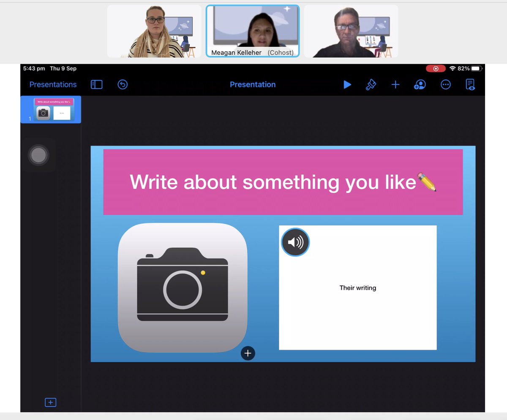Image resolution: width=507 pixels, height=420 pixels.
Task: Select slide 1 thumbnail in navigator
Action: click(x=51, y=110)
